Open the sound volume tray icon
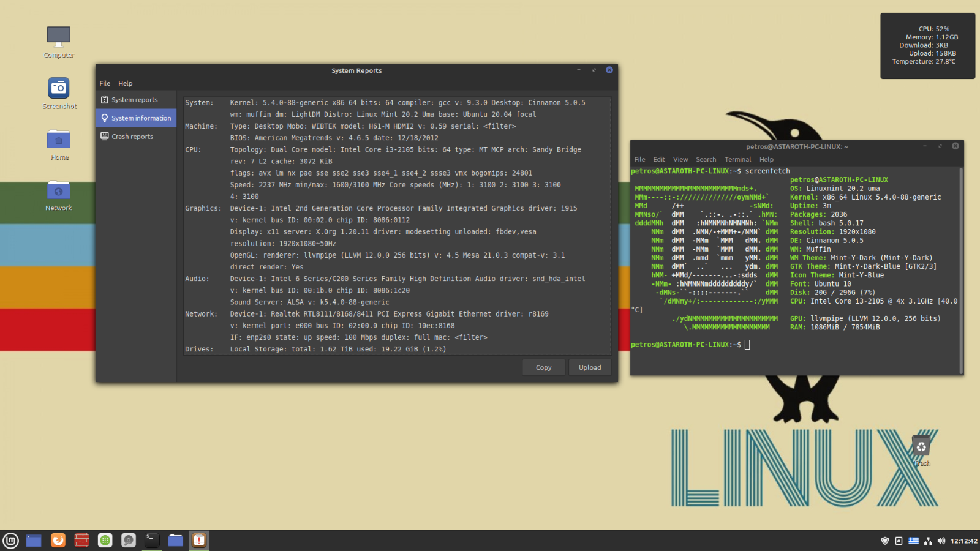 pos(941,541)
